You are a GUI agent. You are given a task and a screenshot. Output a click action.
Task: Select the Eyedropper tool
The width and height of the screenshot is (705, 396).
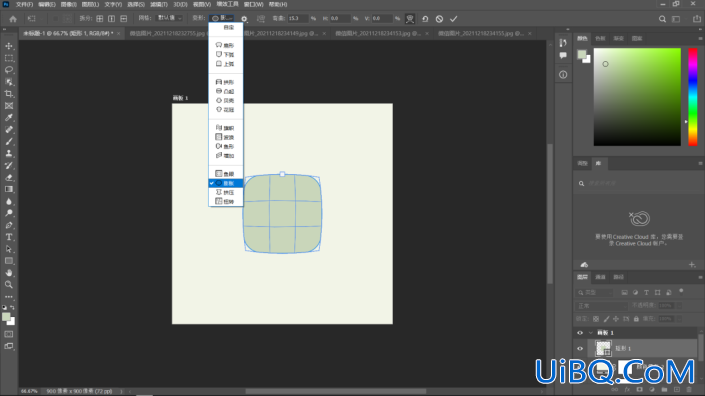pyautogui.click(x=9, y=118)
